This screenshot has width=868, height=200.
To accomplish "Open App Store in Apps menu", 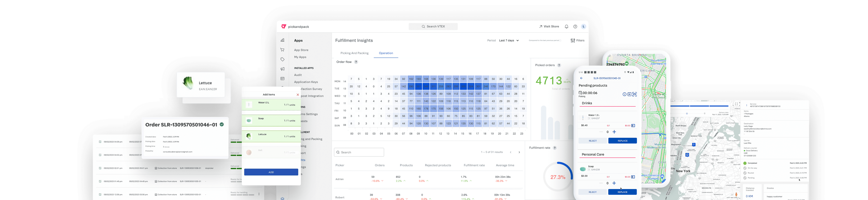I will click(x=301, y=50).
